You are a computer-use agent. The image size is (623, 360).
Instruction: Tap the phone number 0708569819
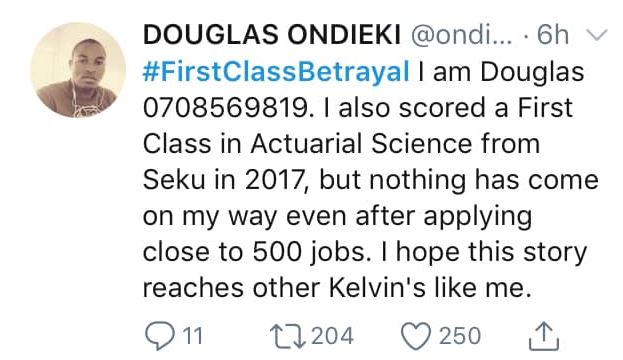226,108
